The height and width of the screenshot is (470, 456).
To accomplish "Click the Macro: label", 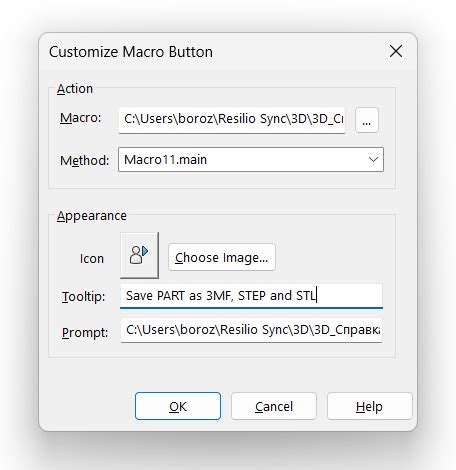I will click(x=80, y=118).
